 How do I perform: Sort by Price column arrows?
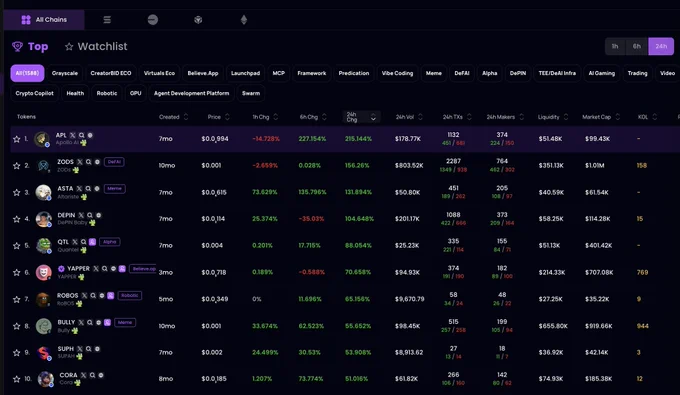227,117
